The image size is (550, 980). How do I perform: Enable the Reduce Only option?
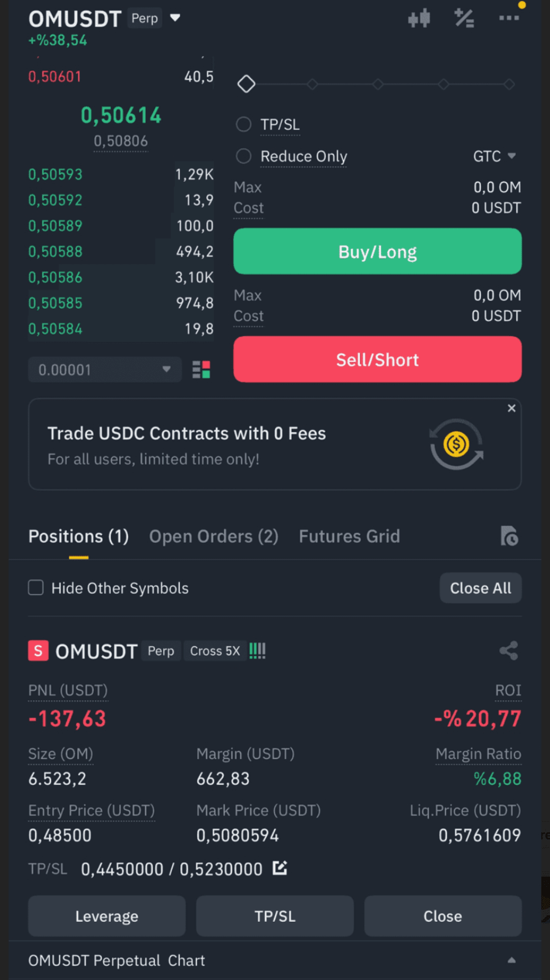point(243,156)
